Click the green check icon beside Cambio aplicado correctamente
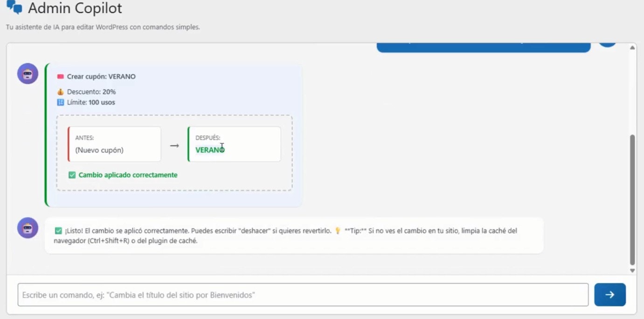 coord(72,175)
